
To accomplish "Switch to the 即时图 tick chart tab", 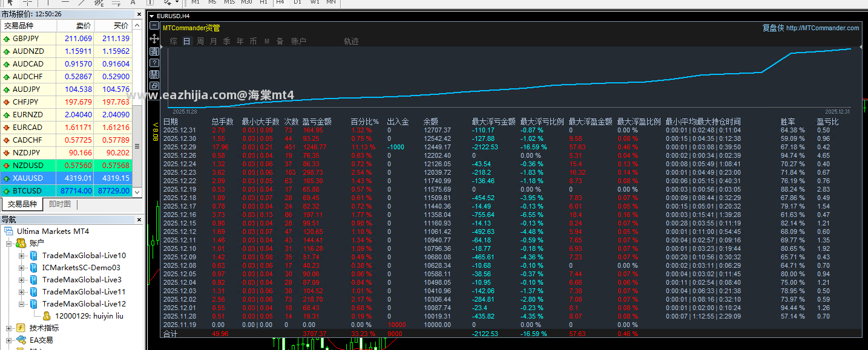I will [x=60, y=204].
